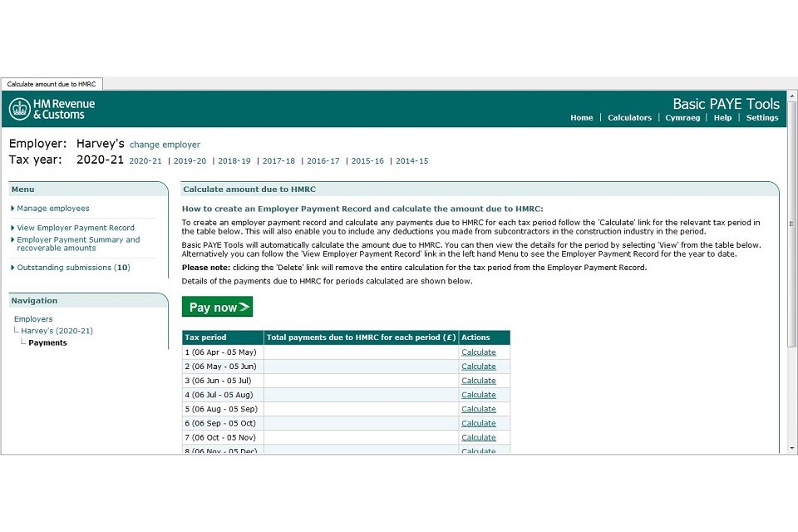Open the Home menu item

(581, 117)
